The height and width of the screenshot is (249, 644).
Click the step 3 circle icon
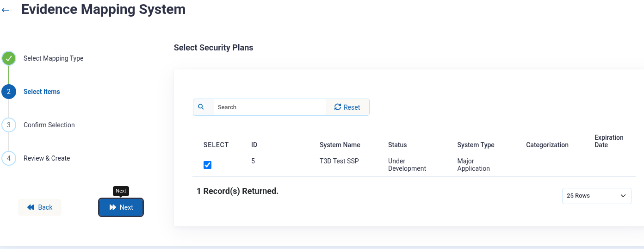(9, 125)
